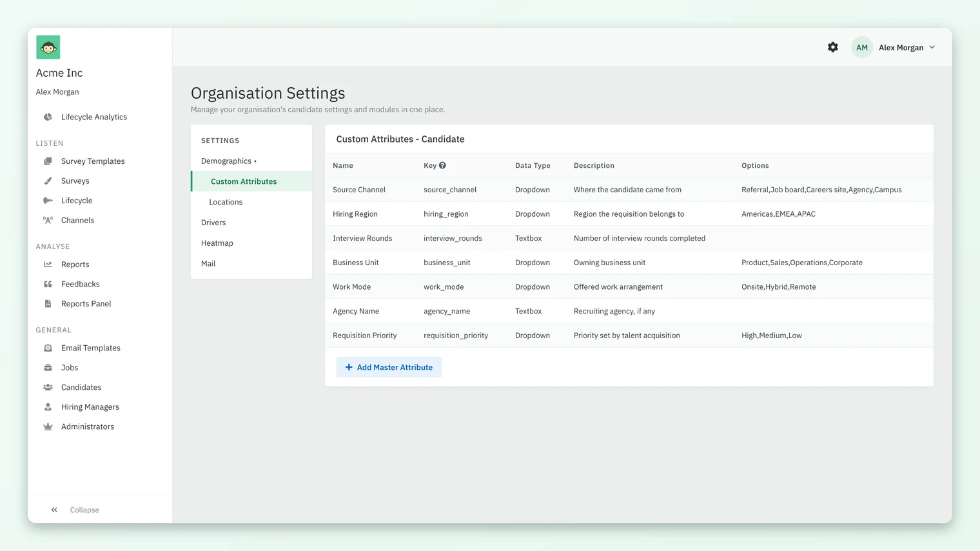
Task: Click the Name column header
Action: tap(343, 165)
